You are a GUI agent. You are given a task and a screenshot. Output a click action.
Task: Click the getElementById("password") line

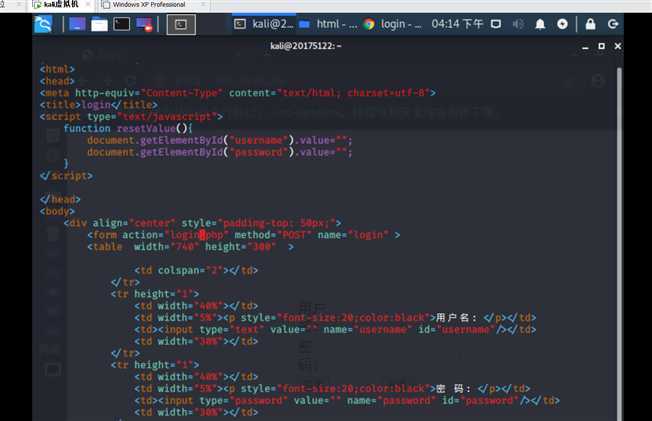(x=220, y=152)
